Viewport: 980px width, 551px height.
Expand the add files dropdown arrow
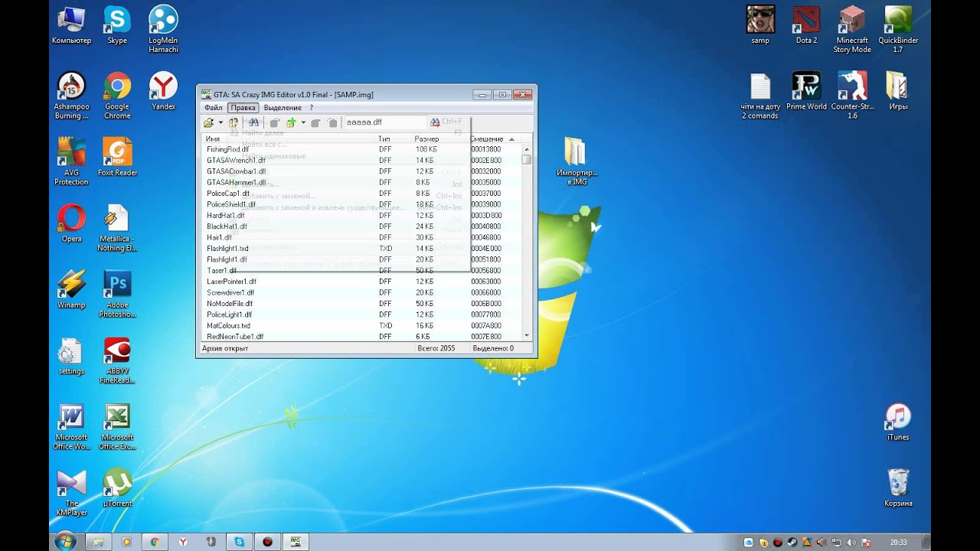tap(303, 122)
